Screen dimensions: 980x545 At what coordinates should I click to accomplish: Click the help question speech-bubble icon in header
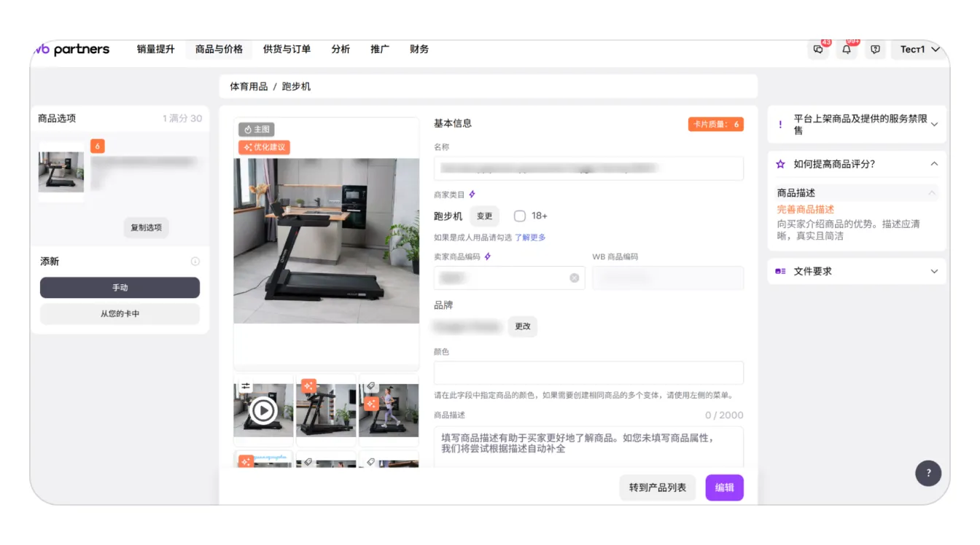(x=875, y=50)
